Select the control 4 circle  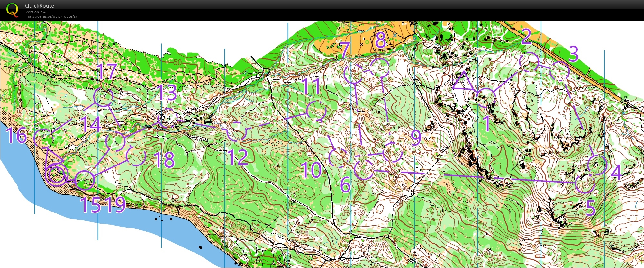tap(597, 165)
